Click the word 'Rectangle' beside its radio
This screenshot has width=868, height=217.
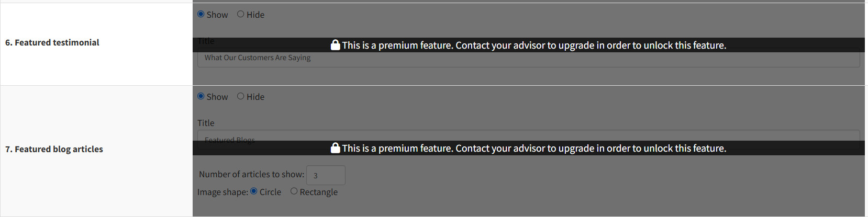pos(318,192)
